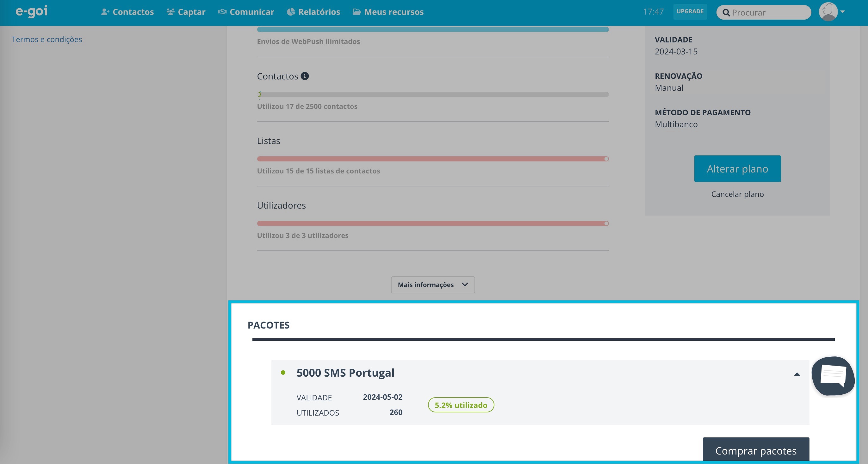Expand Mais informações dropdown
868x464 pixels.
click(433, 285)
